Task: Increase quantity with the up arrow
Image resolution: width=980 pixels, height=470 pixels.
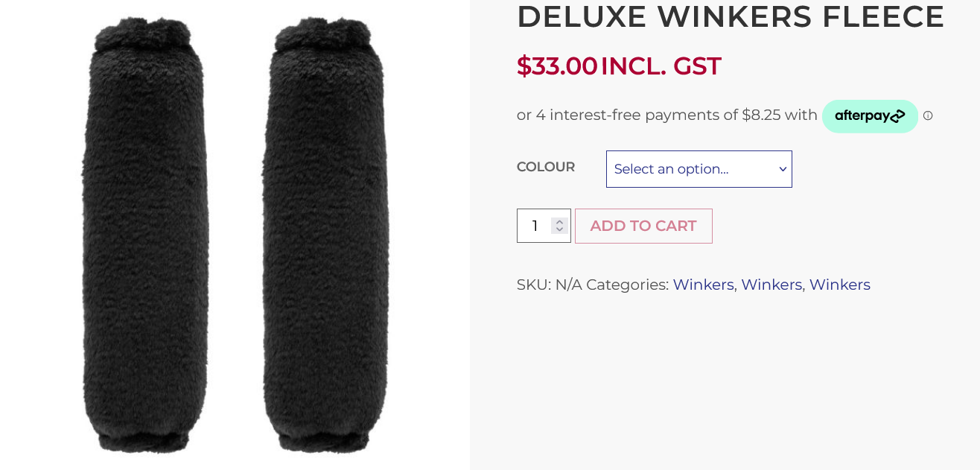Action: 559,221
